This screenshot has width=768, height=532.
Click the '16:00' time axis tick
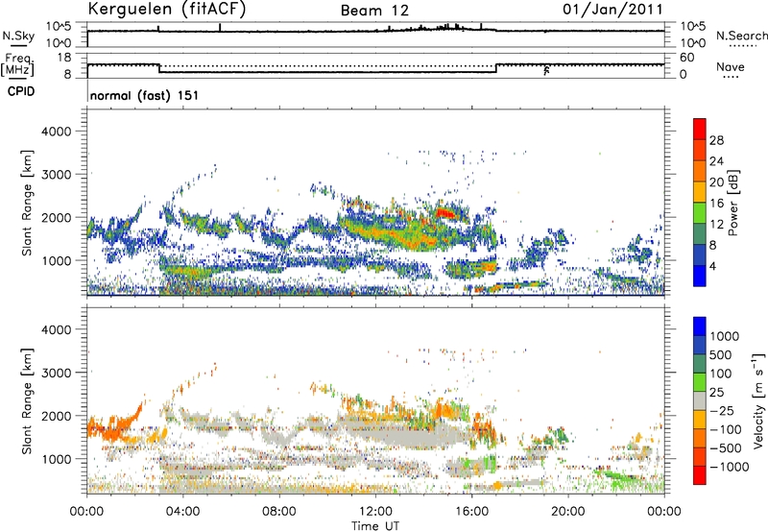tap(471, 512)
